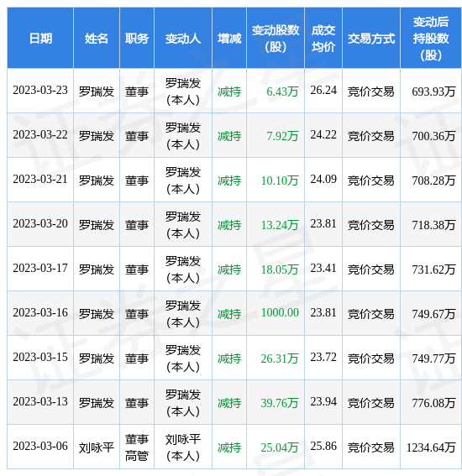Click the 姓名 column header
Viewport: 462px width, 476px height.
click(97, 39)
